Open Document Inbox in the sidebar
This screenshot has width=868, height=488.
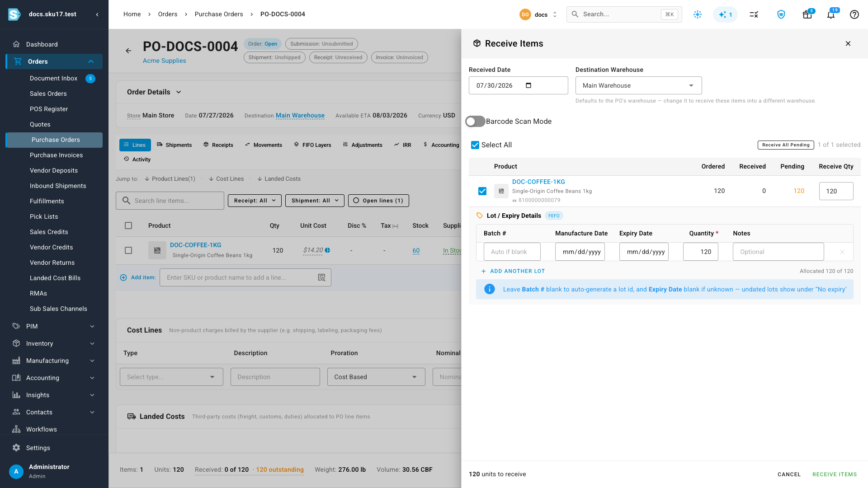tap(54, 78)
